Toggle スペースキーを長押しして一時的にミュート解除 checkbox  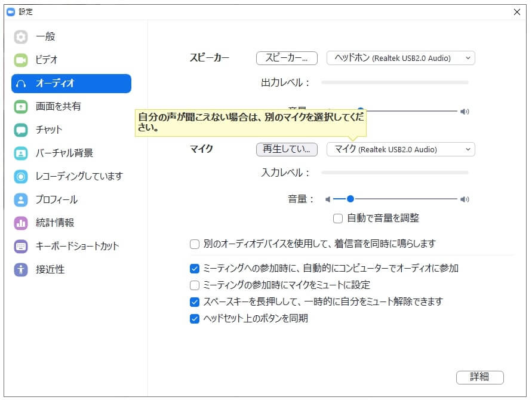[x=195, y=302]
